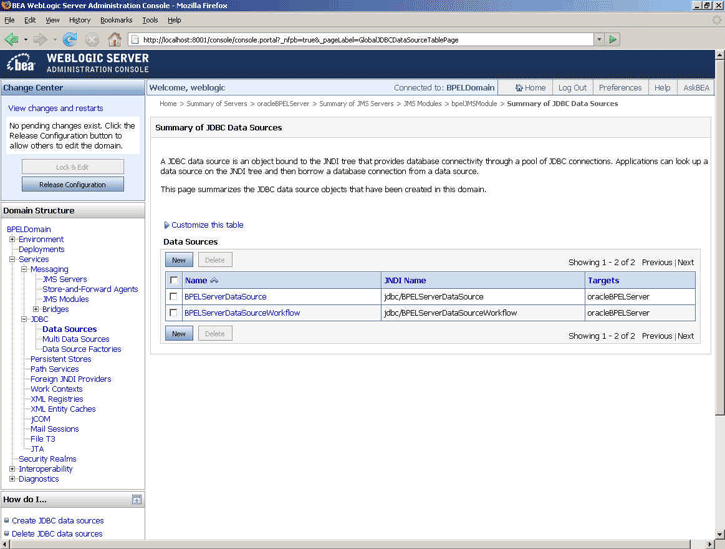
Task: Select Security Realms tree item
Action: click(47, 459)
